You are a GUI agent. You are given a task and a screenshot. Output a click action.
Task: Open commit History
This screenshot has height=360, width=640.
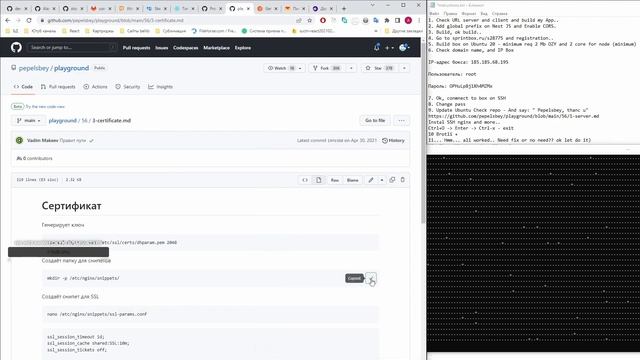[x=393, y=140]
